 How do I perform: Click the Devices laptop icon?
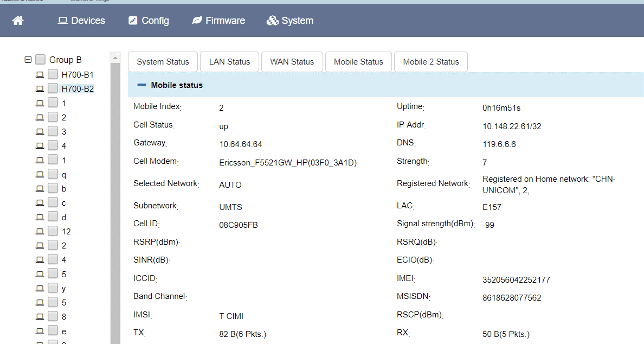point(63,21)
